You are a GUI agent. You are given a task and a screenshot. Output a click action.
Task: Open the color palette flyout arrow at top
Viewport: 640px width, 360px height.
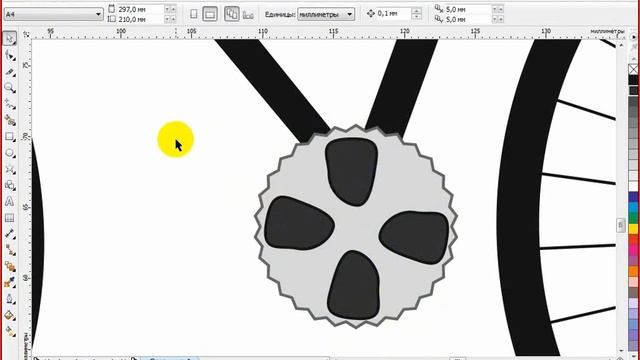point(633,37)
